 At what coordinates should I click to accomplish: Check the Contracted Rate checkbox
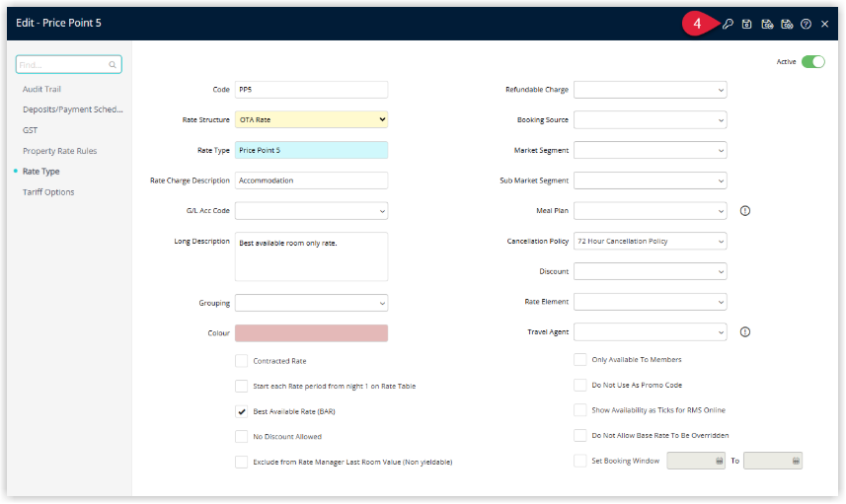click(241, 361)
